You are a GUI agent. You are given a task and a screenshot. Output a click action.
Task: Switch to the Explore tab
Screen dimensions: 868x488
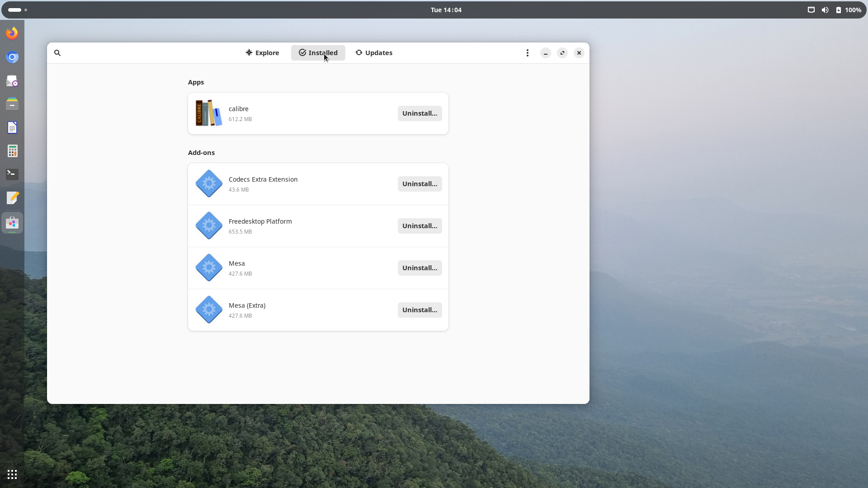coord(262,53)
